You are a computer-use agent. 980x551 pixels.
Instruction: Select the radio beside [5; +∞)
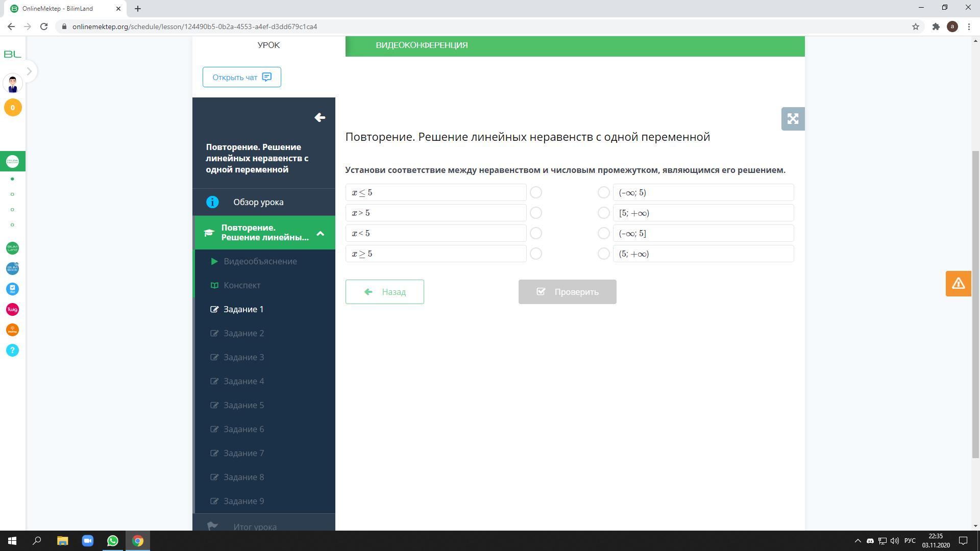click(603, 213)
